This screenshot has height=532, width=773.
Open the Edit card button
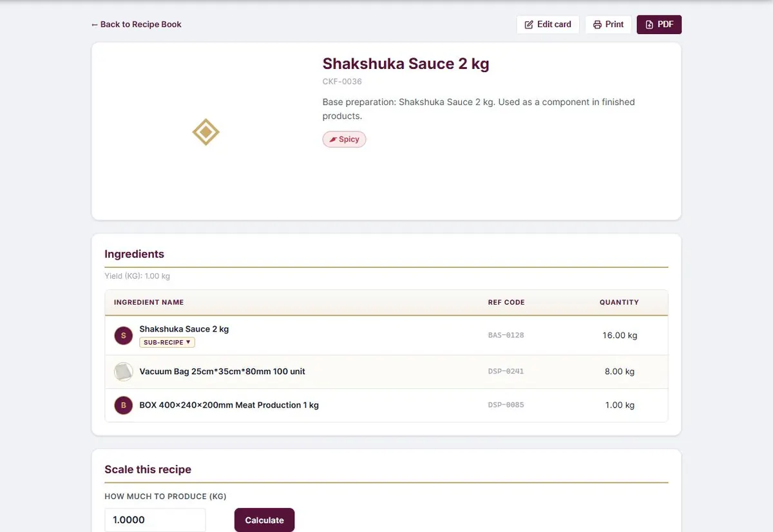tap(548, 24)
